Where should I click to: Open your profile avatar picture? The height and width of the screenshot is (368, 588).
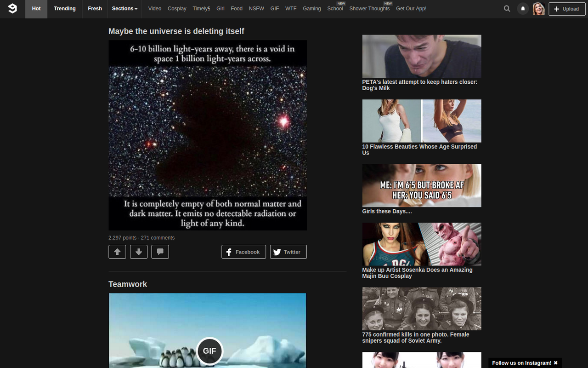538,8
